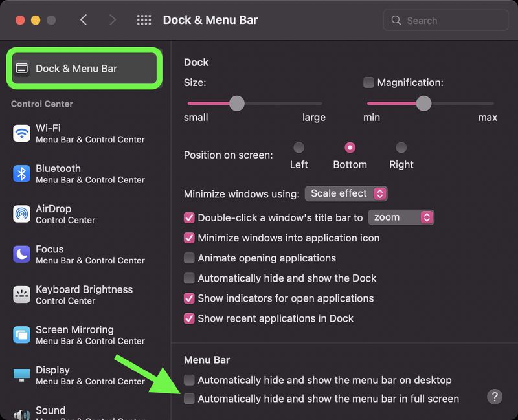Disable minimize windows into application icon
This screenshot has height=420, width=518.
(x=190, y=238)
